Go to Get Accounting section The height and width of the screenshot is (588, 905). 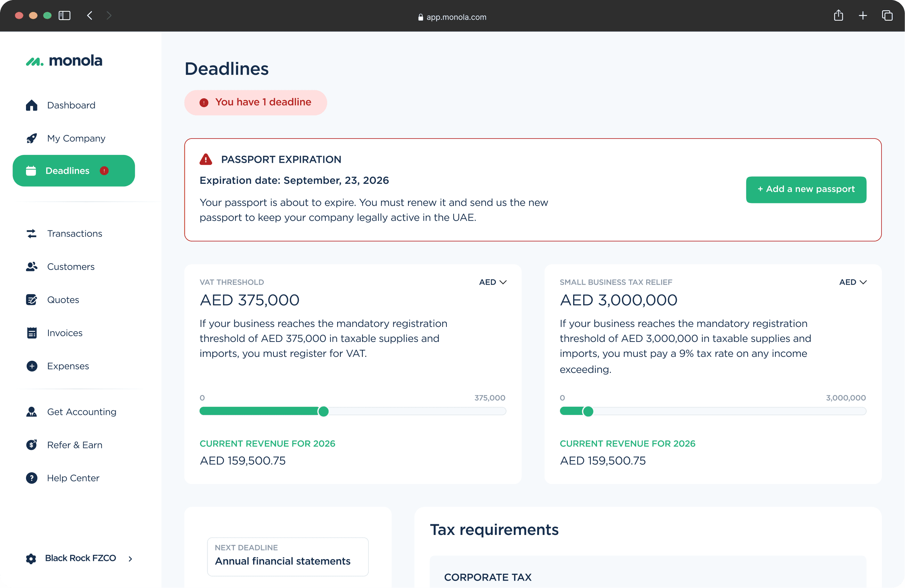[x=82, y=412]
